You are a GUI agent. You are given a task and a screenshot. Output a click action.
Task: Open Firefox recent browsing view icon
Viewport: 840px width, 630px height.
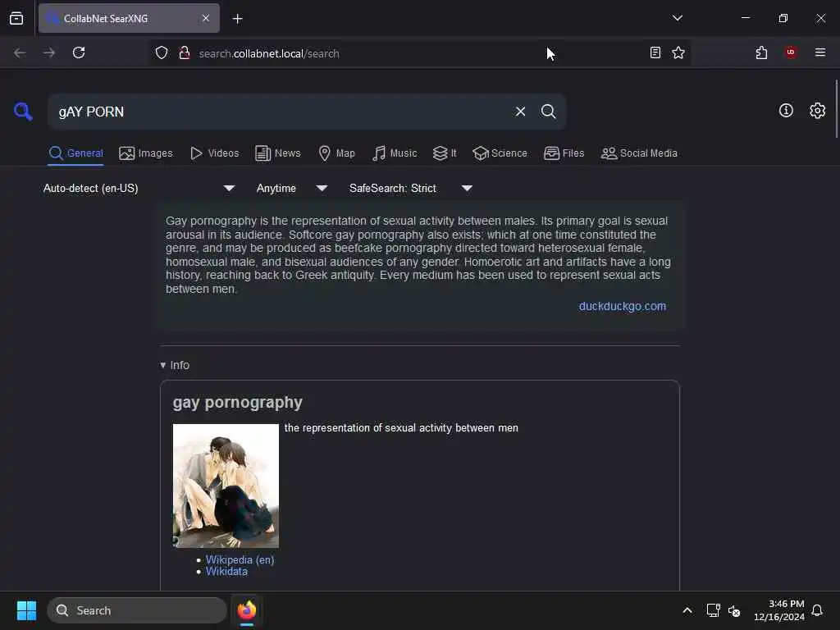click(x=16, y=18)
